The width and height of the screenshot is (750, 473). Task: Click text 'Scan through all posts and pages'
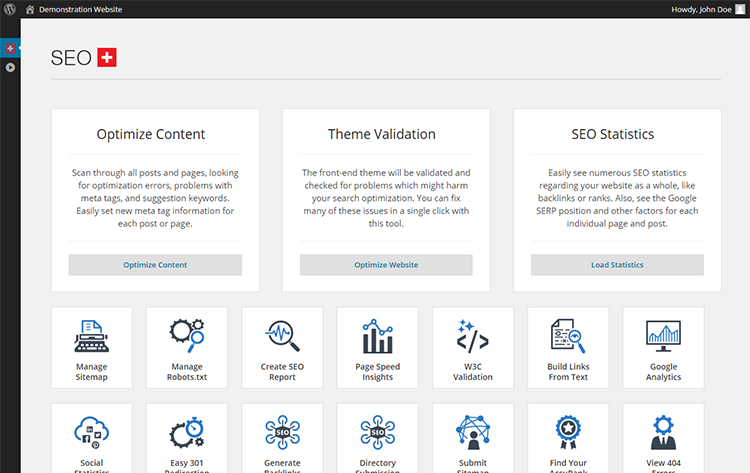138,173
